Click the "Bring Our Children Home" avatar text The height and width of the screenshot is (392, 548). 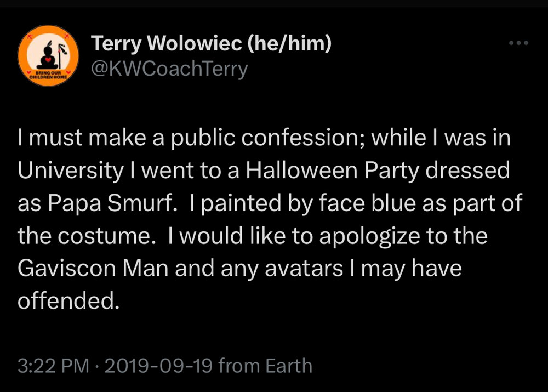48,75
